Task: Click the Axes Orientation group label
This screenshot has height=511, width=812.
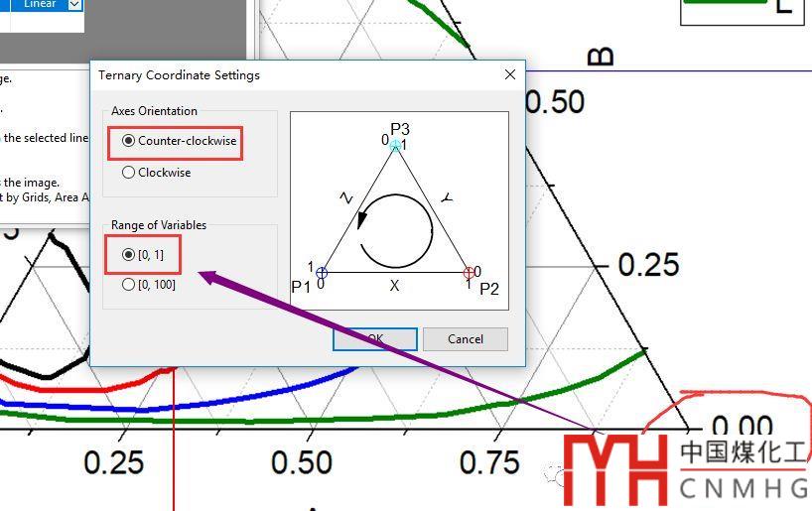Action: [154, 111]
